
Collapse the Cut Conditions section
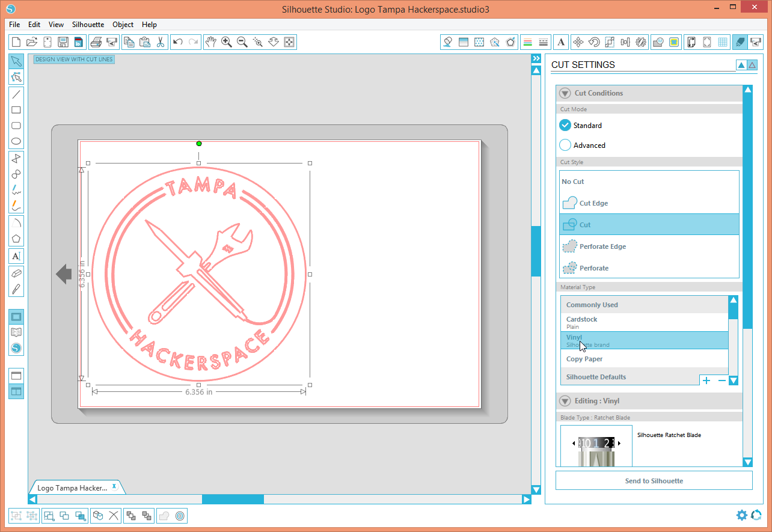(565, 93)
